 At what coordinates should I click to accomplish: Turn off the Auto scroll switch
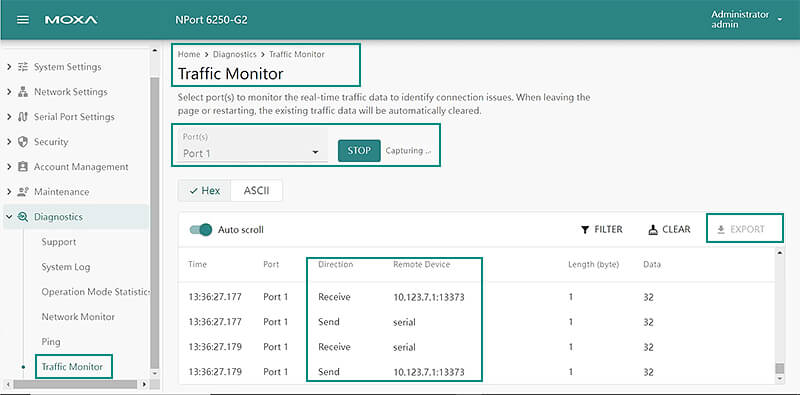(x=201, y=230)
